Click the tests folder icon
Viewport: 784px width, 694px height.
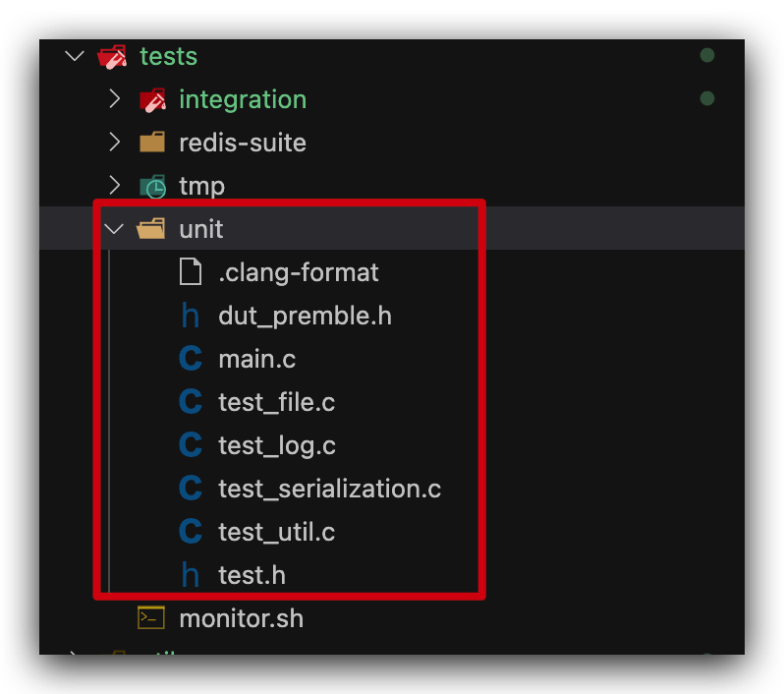pos(112,57)
